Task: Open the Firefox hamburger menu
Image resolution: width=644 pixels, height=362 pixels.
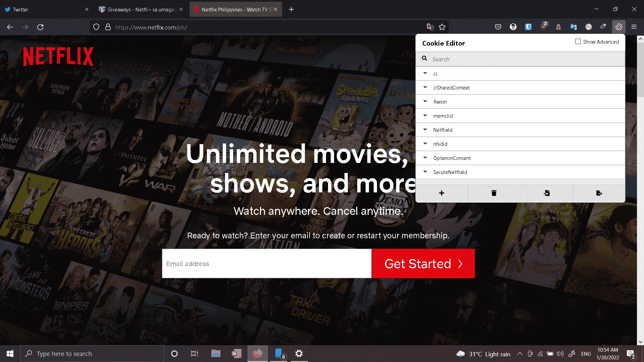Action: (x=634, y=27)
